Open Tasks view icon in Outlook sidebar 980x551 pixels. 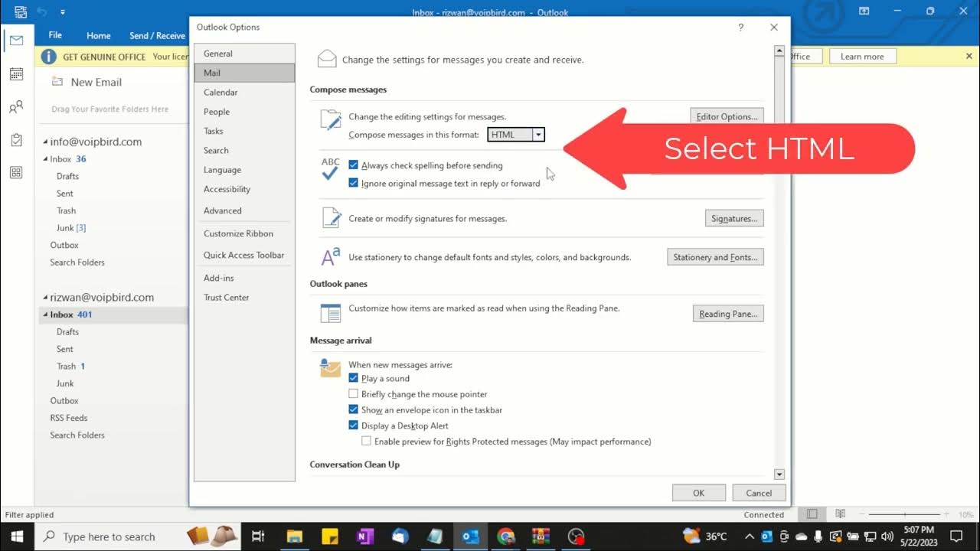[x=16, y=140]
